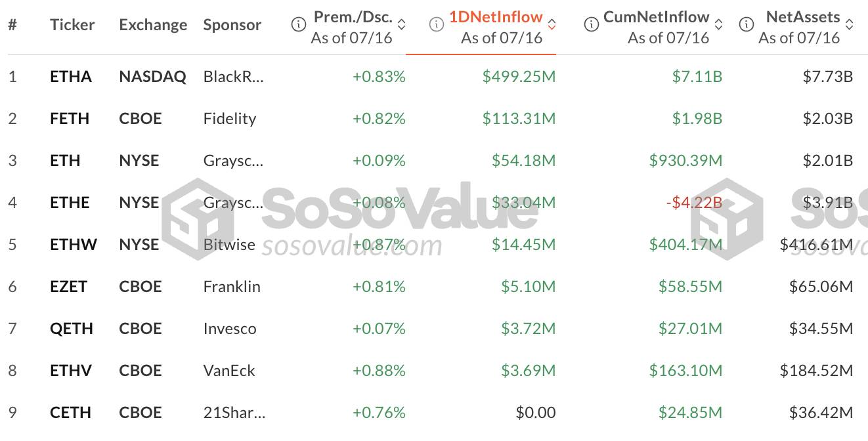Click the Sponsor column header
Image resolution: width=868 pixels, height=441 pixels.
coord(232,25)
